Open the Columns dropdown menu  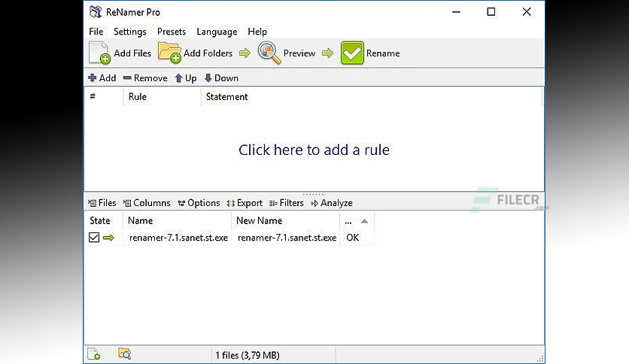pyautogui.click(x=147, y=203)
